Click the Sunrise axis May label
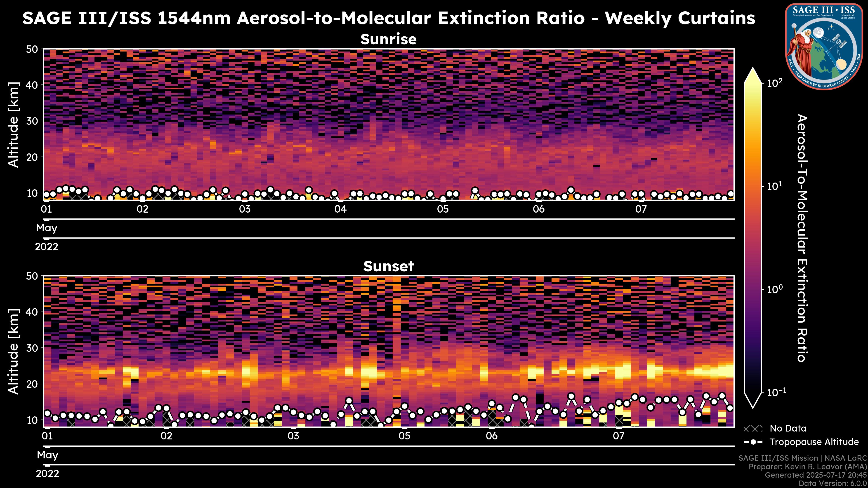 [x=47, y=228]
